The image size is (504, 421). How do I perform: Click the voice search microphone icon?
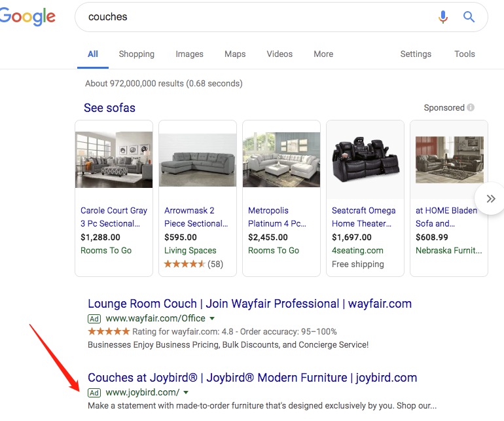pyautogui.click(x=443, y=17)
